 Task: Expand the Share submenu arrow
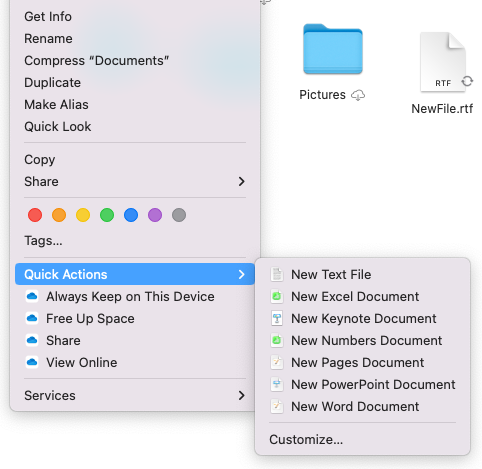(242, 182)
